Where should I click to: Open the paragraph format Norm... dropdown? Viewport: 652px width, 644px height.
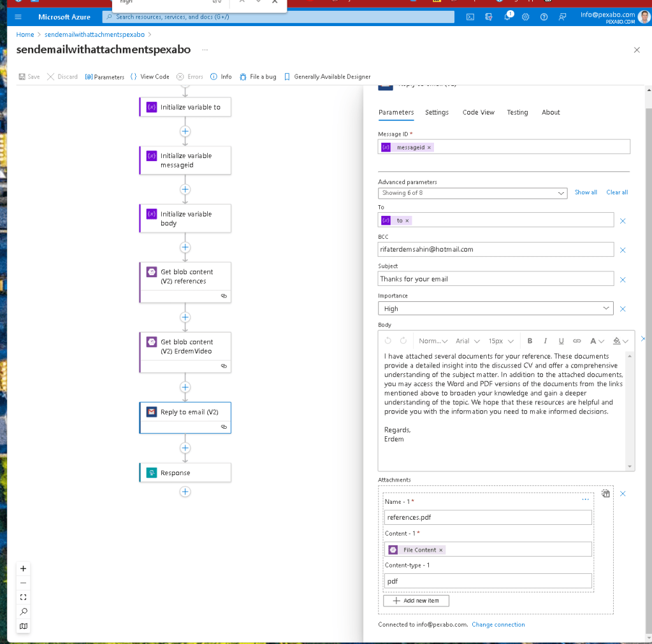433,341
